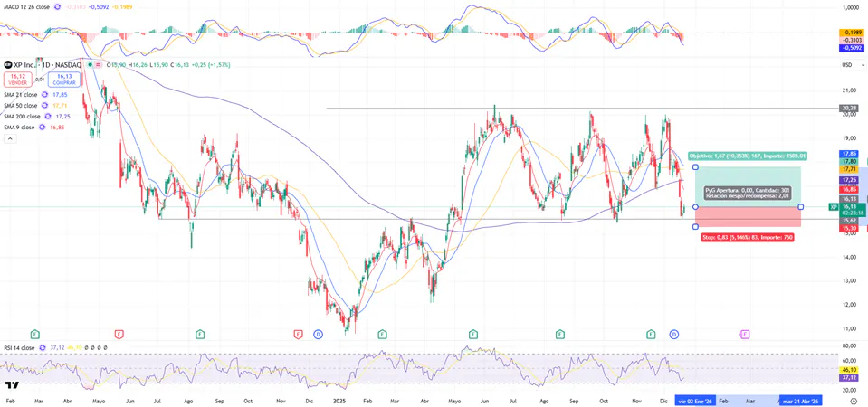Click the Objetivo target label
The height and width of the screenshot is (407, 868).
pos(748,156)
